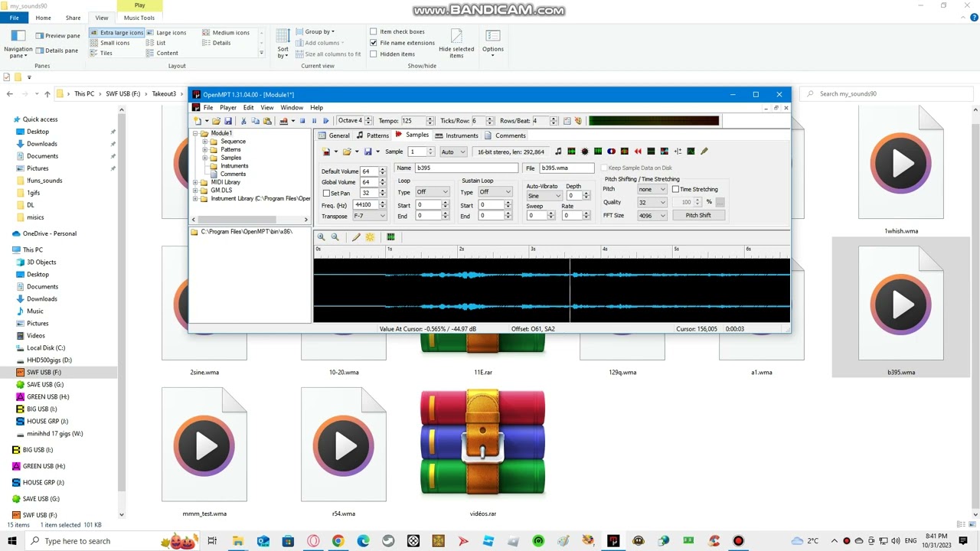Screen dimensions: 980x551
Task: Switch to the Patterns tab
Action: [x=373, y=135]
